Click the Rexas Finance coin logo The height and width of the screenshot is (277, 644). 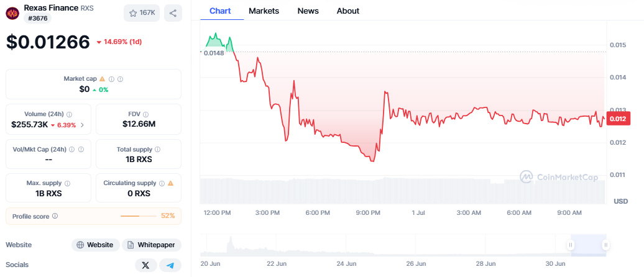click(12, 13)
